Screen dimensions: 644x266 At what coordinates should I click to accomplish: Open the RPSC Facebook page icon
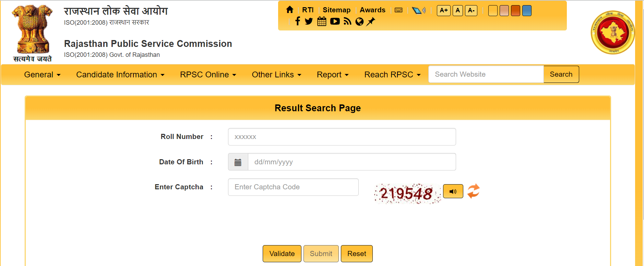tap(297, 21)
